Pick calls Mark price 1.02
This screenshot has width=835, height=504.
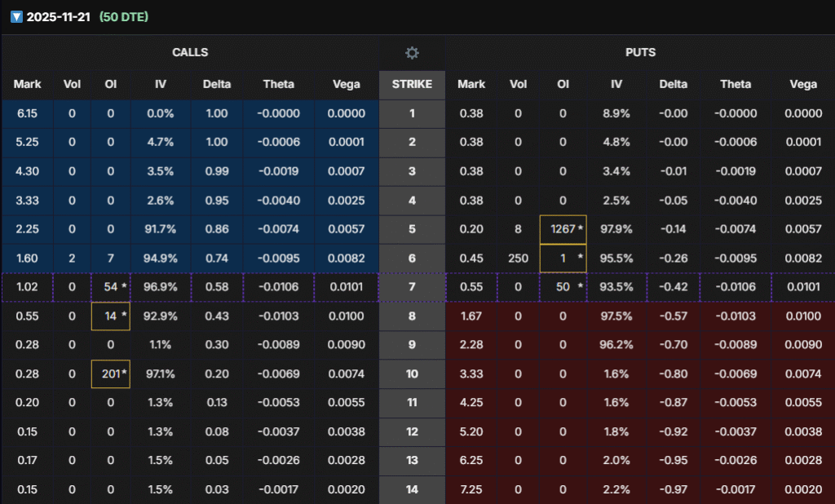click(x=27, y=287)
